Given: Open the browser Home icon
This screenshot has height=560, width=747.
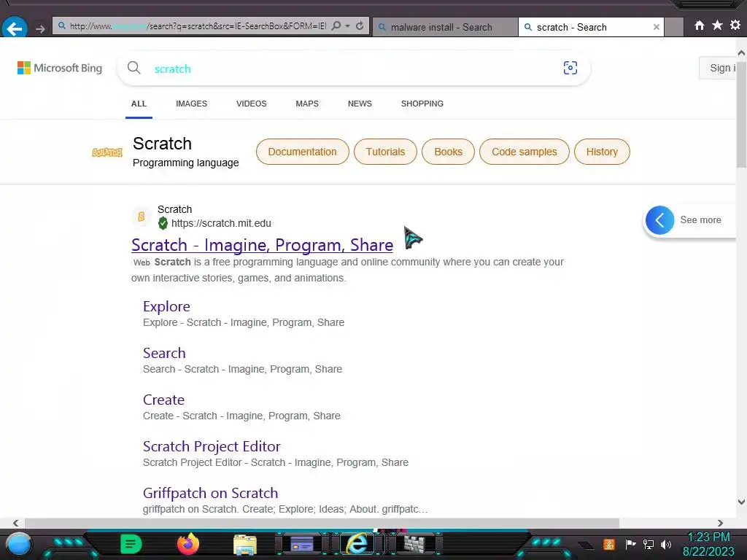Looking at the screenshot, I should pos(699,26).
